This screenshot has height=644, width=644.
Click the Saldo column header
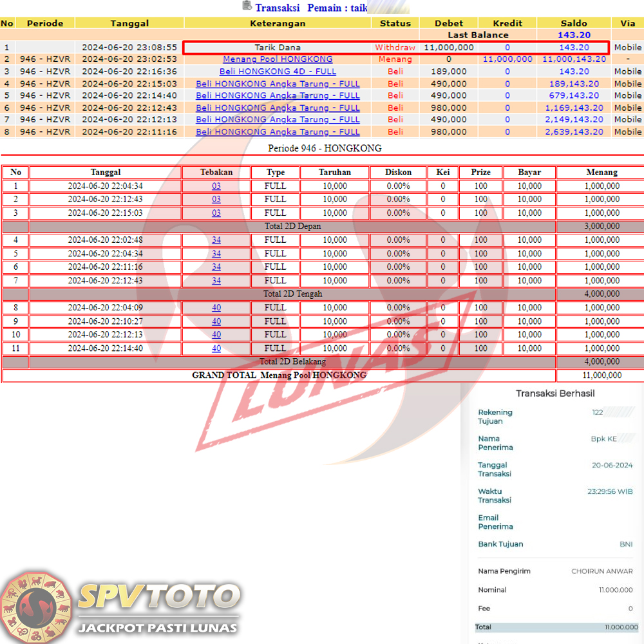click(573, 23)
